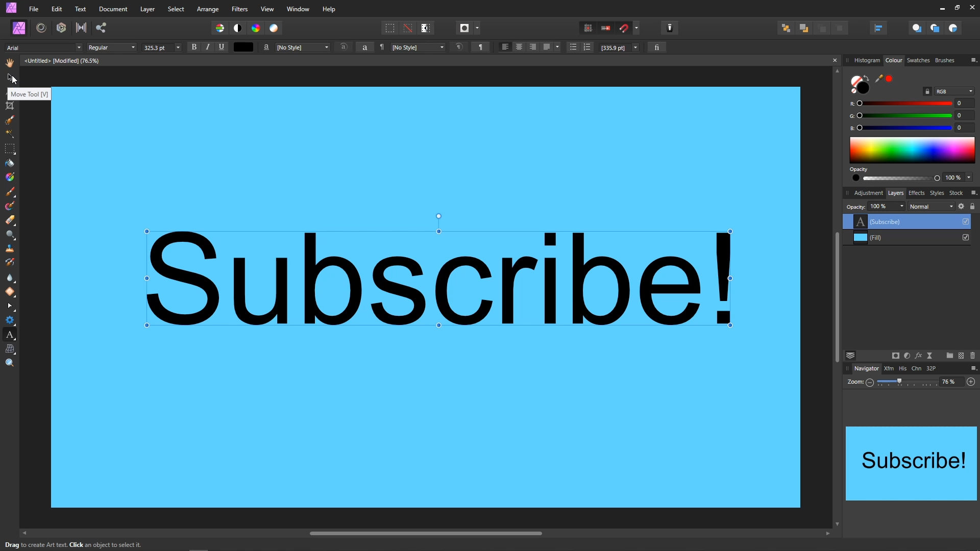Click the black text colour swatch
Screen dimensions: 980x551
point(243,47)
